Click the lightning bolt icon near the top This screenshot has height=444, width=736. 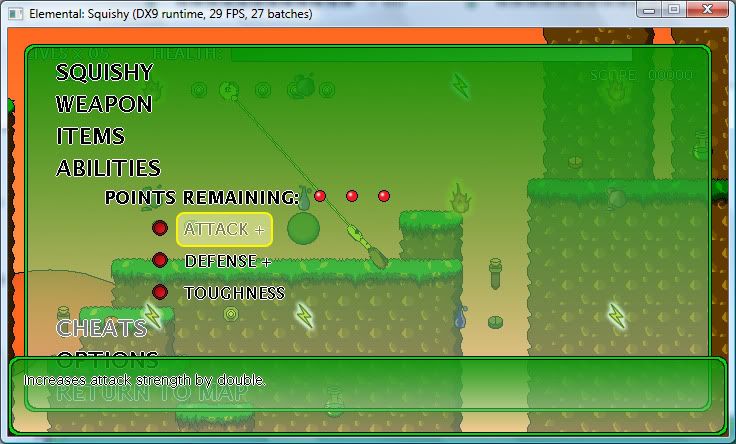(x=460, y=86)
